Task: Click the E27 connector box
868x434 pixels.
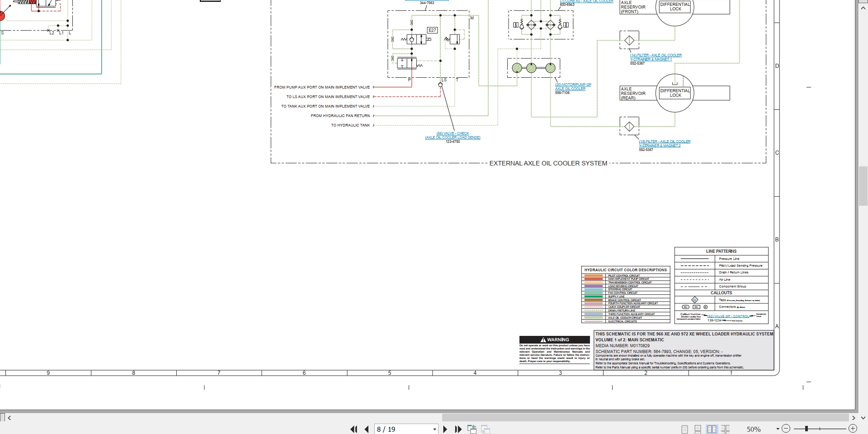Action: (432, 30)
